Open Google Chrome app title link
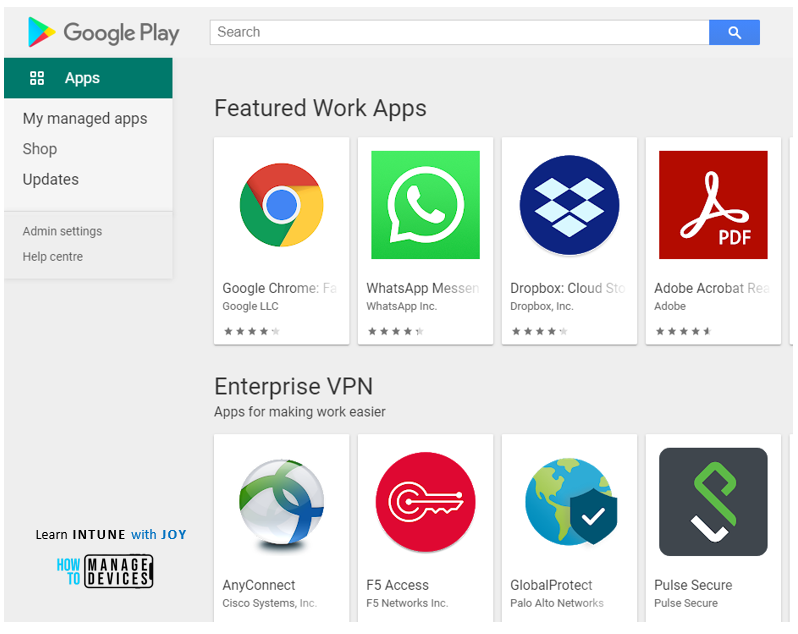Viewport: 798px width, 634px height. tap(279, 288)
